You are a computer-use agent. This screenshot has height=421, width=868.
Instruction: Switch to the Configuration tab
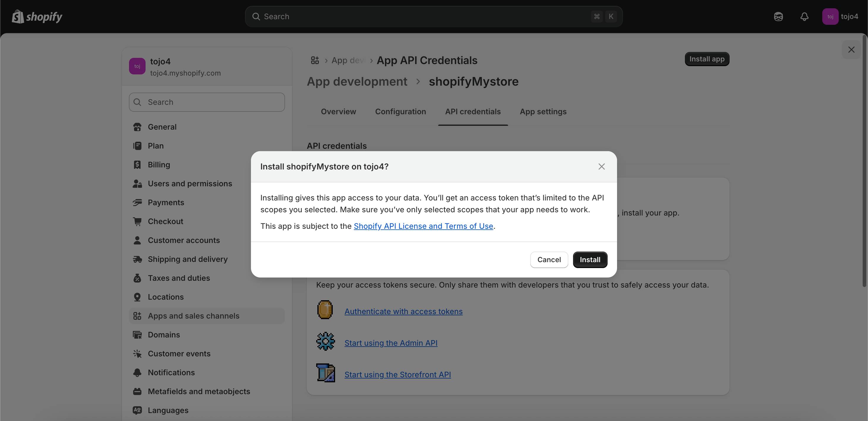[400, 112]
